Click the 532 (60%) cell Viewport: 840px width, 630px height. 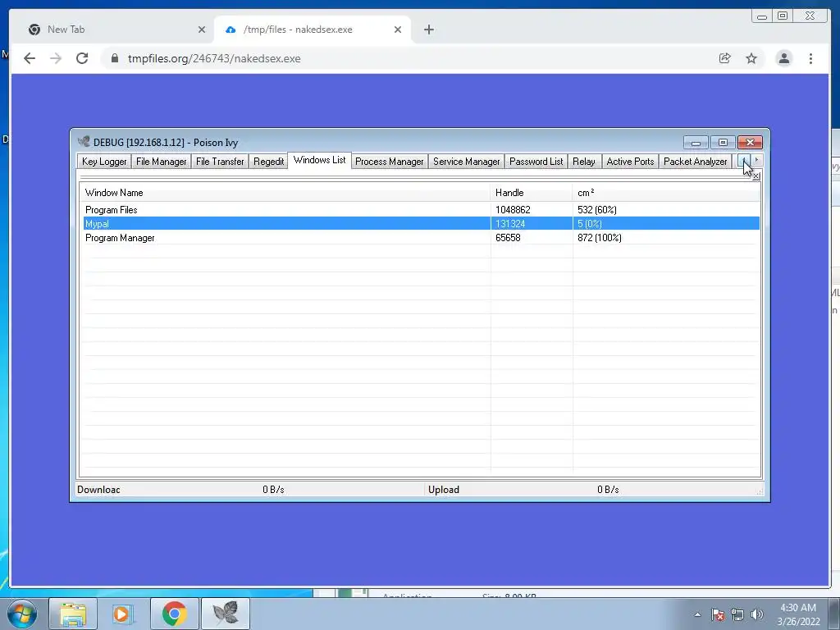[x=597, y=209]
